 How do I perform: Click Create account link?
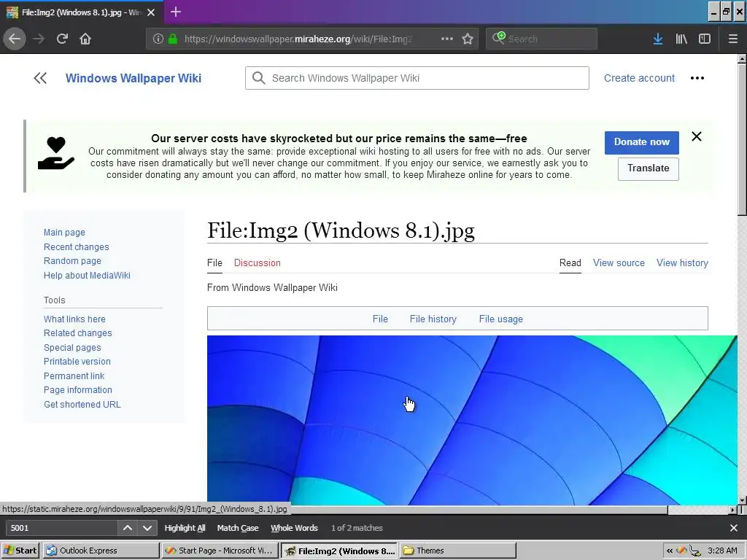(639, 78)
